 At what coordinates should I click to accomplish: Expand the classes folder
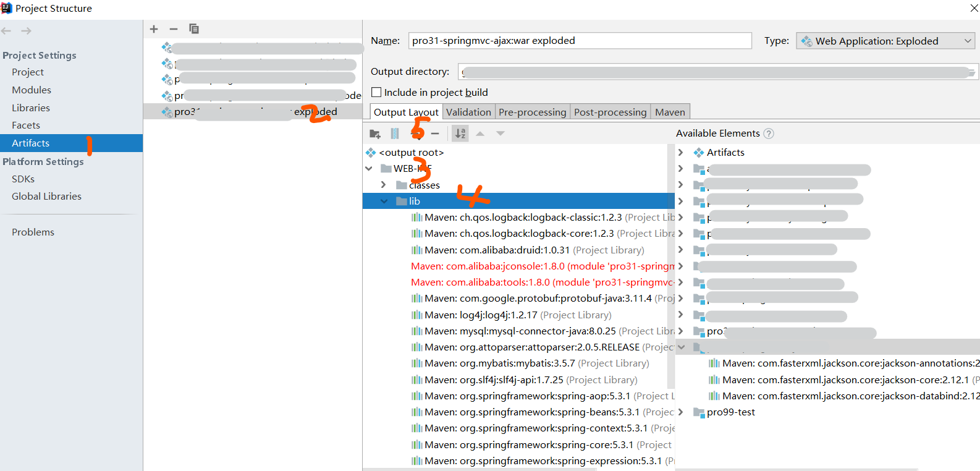point(384,185)
